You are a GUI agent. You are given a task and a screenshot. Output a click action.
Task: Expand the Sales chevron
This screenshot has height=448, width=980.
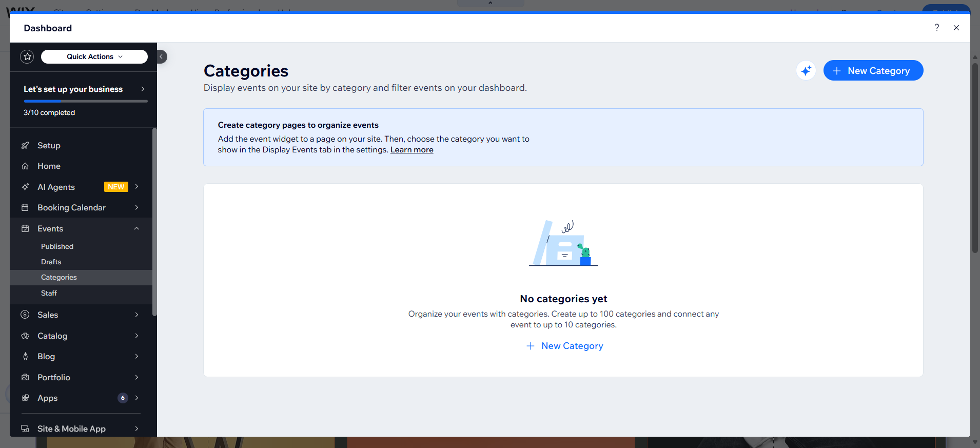(x=137, y=315)
